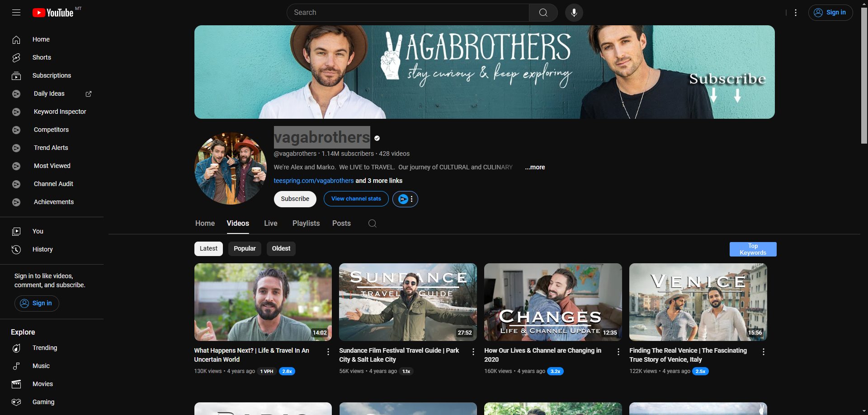This screenshot has height=415, width=868.
Task: Select the Videos tab
Action: click(x=238, y=224)
